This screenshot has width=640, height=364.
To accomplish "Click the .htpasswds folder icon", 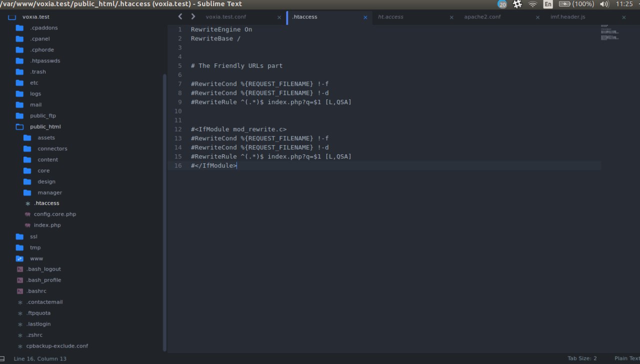I will pos(19,61).
